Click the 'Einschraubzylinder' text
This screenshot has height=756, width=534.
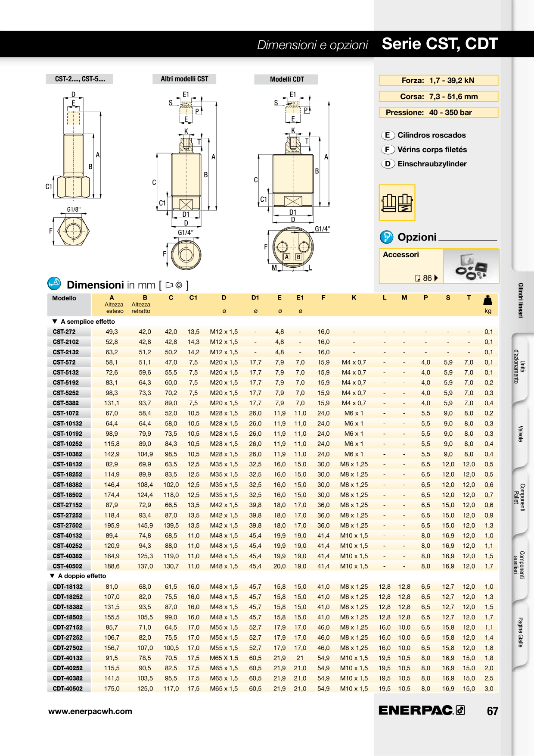(x=432, y=164)
